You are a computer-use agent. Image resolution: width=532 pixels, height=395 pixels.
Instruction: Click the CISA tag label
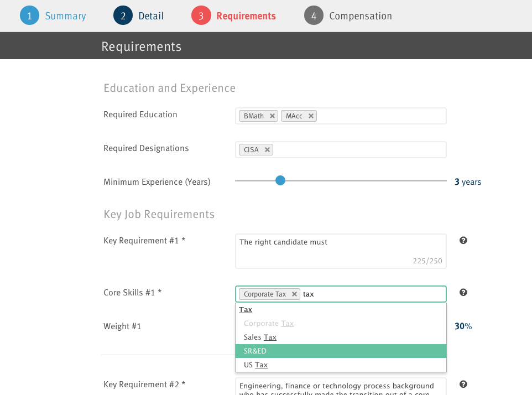tap(251, 150)
